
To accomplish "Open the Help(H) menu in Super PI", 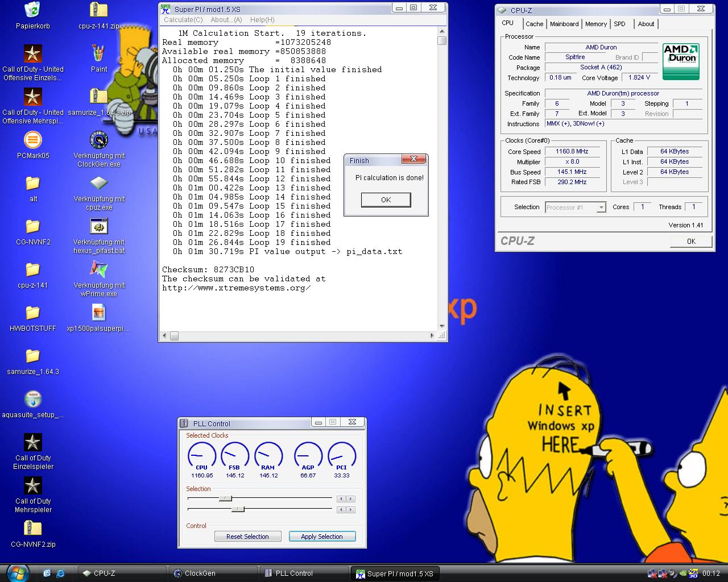I will [x=262, y=20].
